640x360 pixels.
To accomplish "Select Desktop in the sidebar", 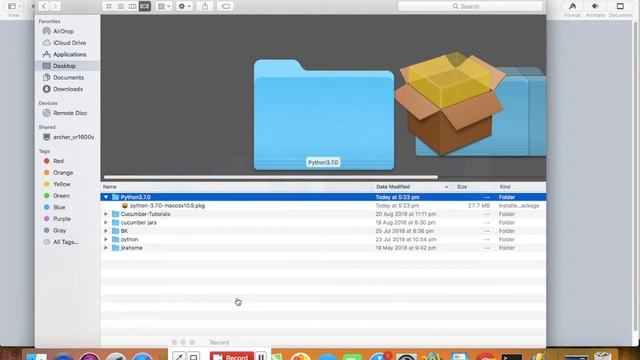I will (67, 66).
